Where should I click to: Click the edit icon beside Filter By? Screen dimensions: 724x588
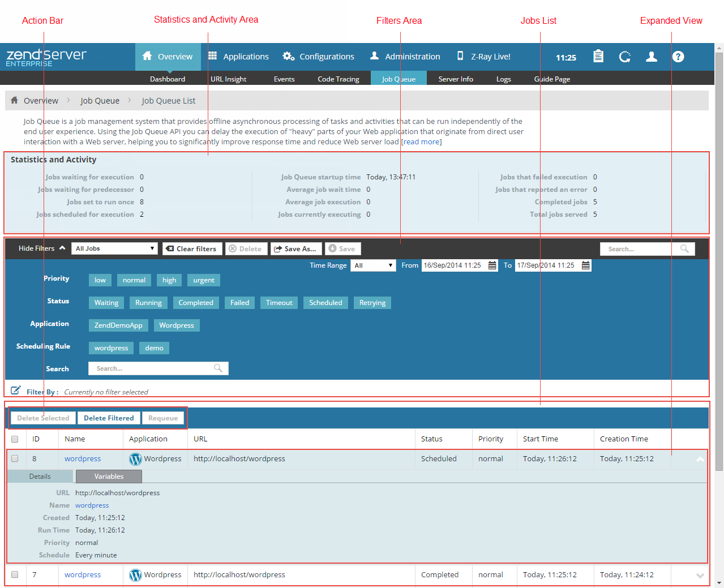pyautogui.click(x=16, y=390)
